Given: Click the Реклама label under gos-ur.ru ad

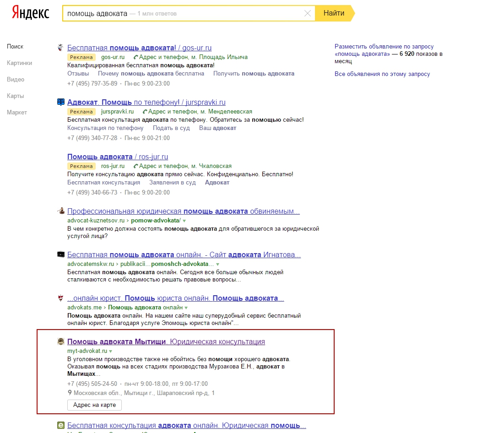Looking at the screenshot, I should pos(81,57).
